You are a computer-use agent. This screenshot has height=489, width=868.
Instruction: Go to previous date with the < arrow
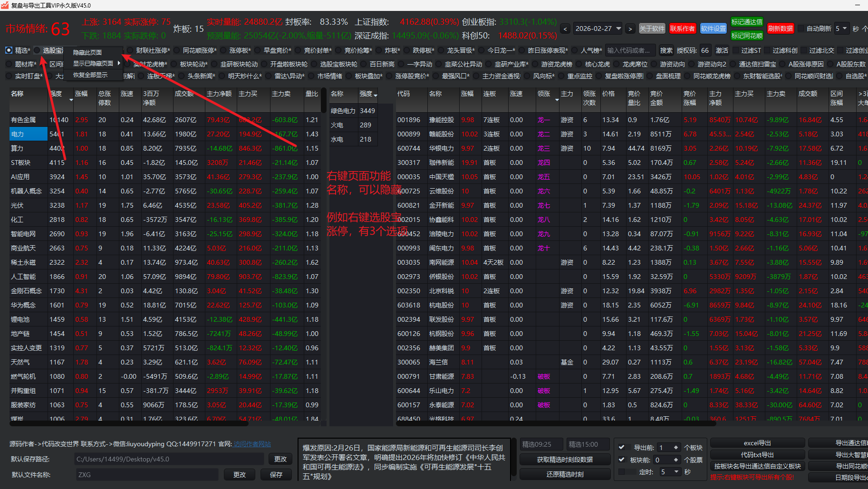(565, 29)
